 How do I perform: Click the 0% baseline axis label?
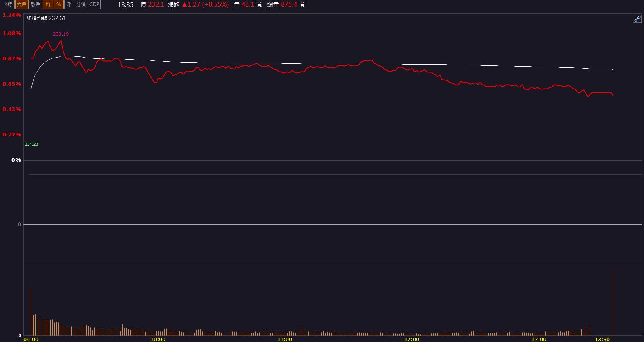[16, 160]
